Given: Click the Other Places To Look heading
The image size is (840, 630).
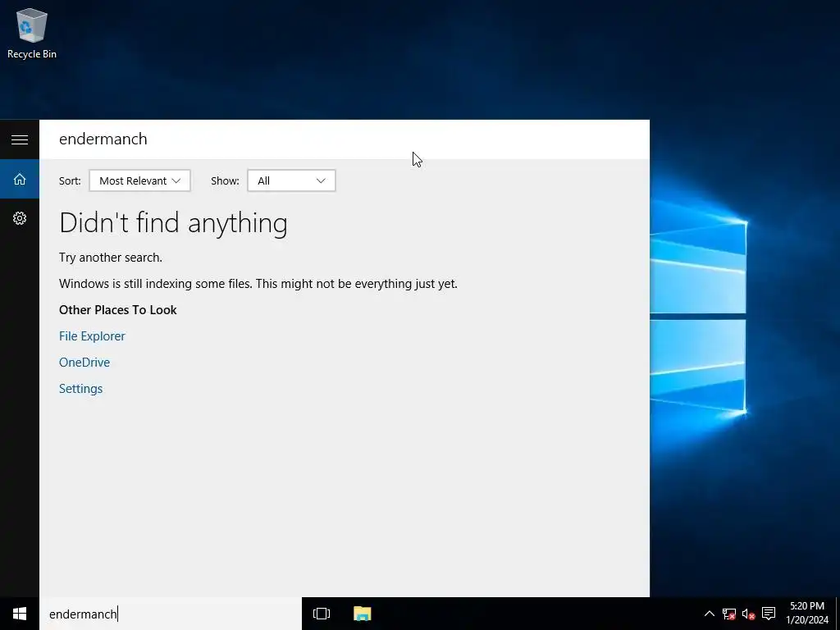Looking at the screenshot, I should (118, 309).
